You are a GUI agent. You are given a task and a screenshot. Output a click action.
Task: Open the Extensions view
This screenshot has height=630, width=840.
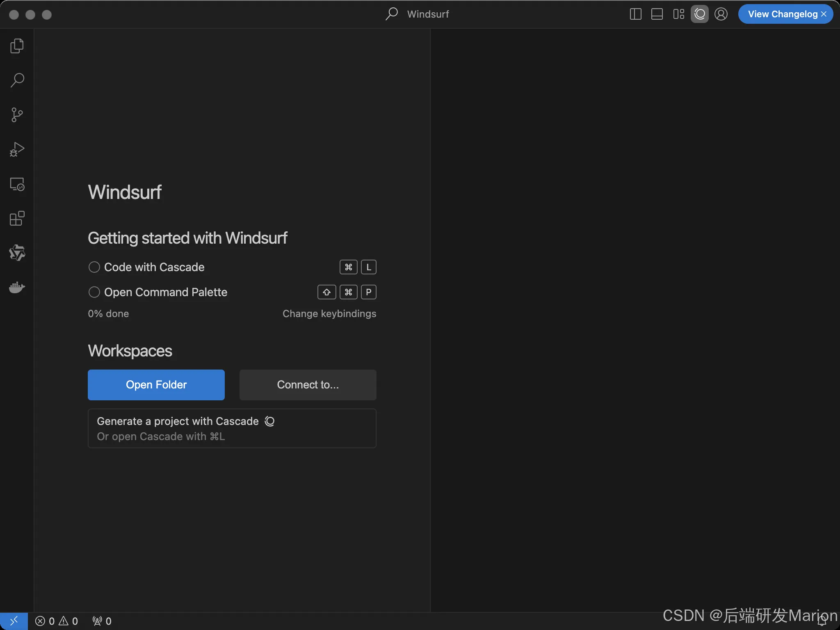pyautogui.click(x=17, y=219)
